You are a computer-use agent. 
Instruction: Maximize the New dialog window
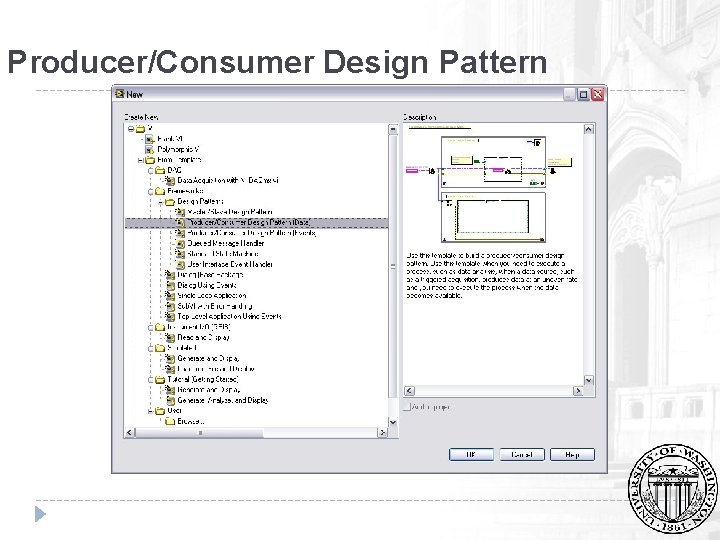click(x=584, y=95)
